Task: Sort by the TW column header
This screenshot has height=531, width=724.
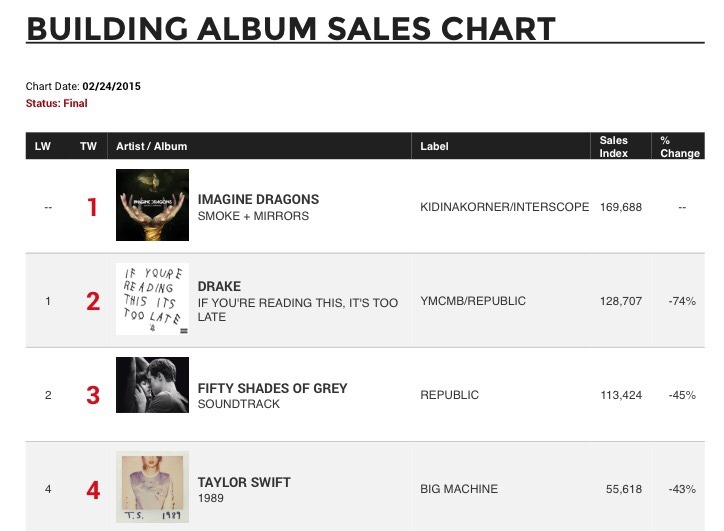Action: (x=88, y=146)
